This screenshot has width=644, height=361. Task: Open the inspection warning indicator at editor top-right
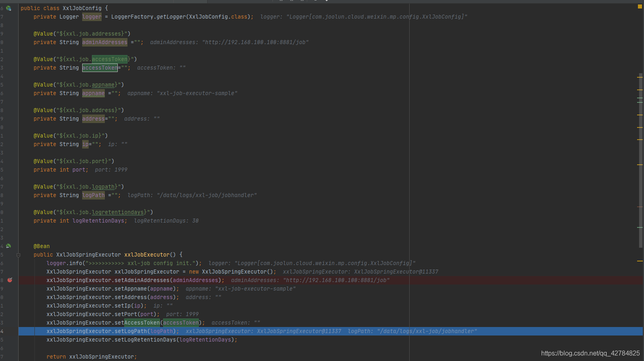coord(640,6)
